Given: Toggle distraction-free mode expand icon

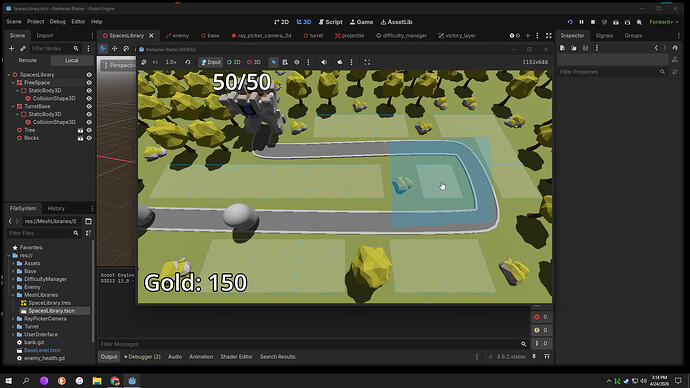Looking at the screenshot, I should 548,36.
